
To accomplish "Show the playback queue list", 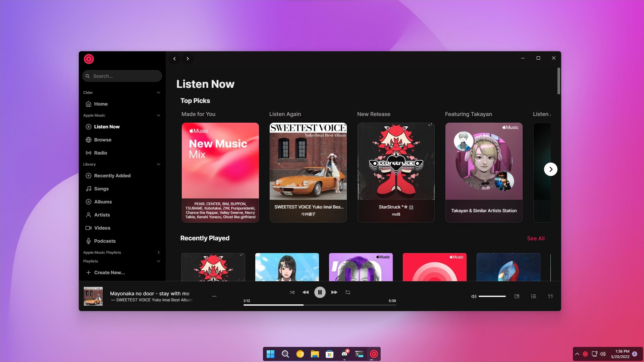I will (534, 296).
